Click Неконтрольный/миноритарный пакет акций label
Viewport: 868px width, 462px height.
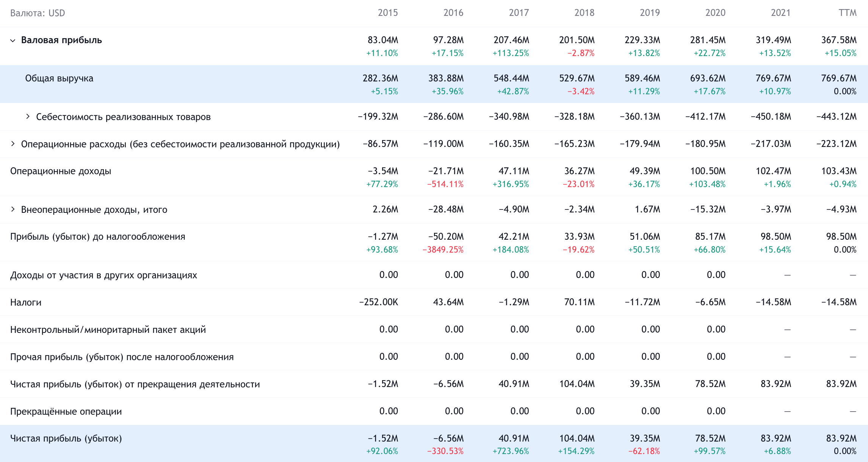(108, 329)
